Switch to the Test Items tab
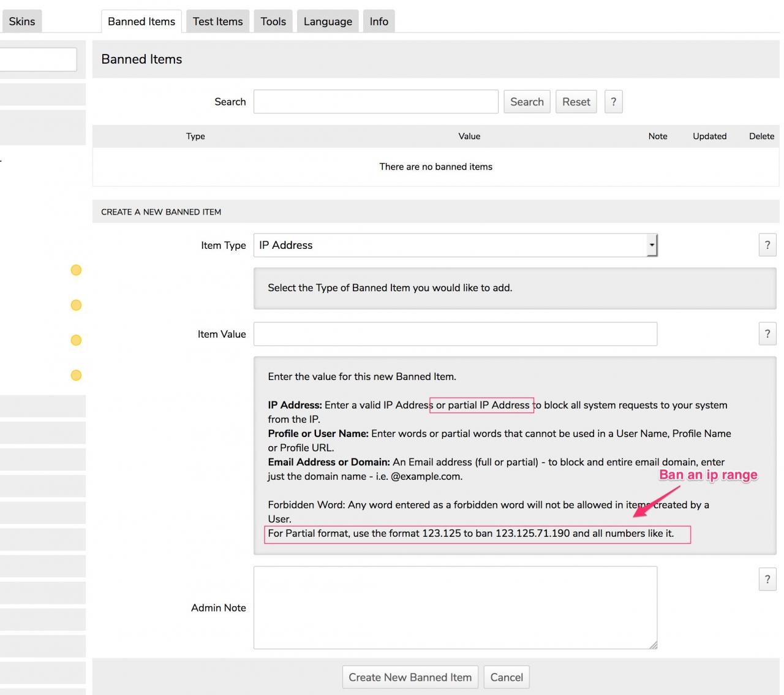Screen dimensions: 784x695 tap(217, 21)
